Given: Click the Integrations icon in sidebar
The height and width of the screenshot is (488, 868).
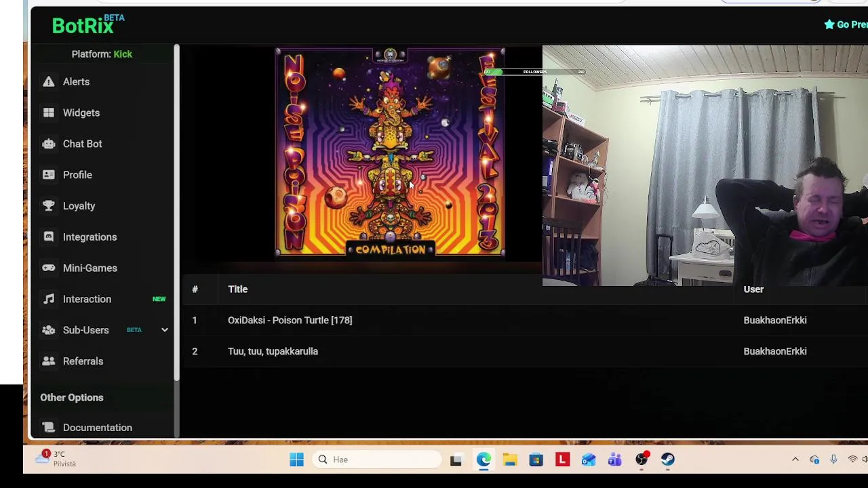Looking at the screenshot, I should tap(49, 237).
